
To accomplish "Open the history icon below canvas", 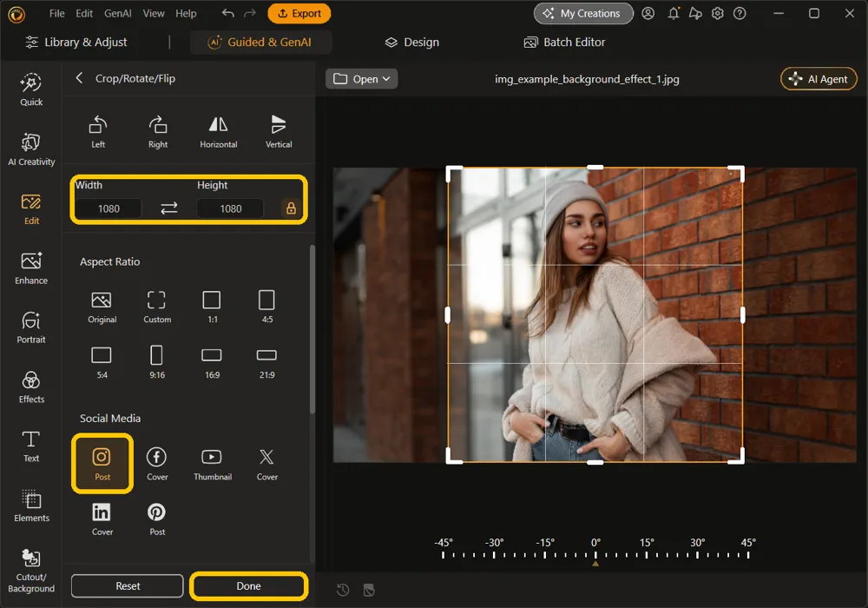I will [x=343, y=591].
